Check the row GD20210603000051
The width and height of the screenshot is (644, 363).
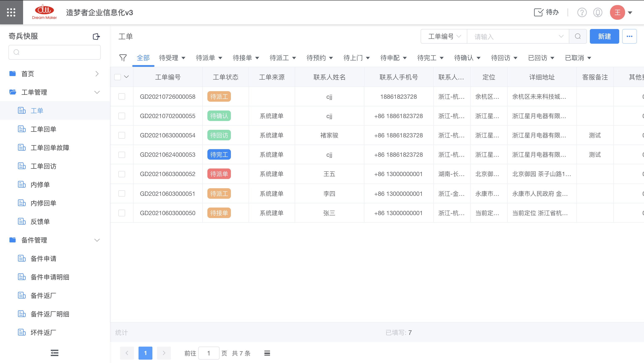pyautogui.click(x=122, y=193)
